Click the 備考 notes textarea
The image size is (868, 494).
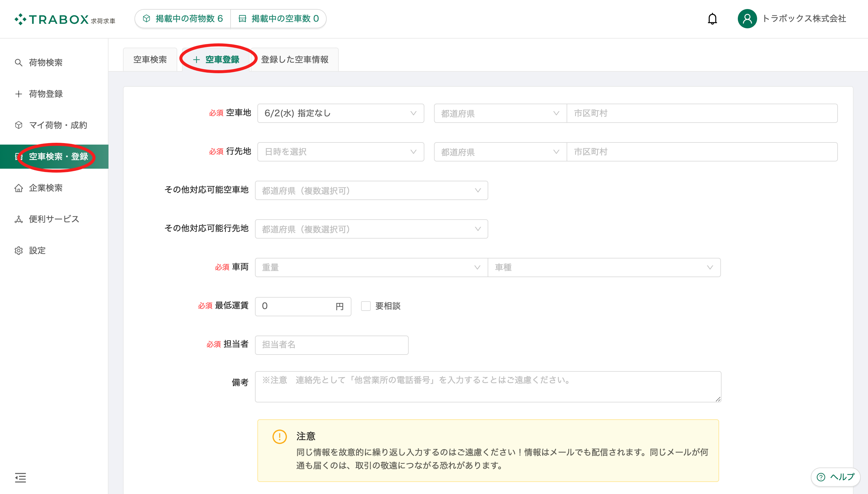488,387
